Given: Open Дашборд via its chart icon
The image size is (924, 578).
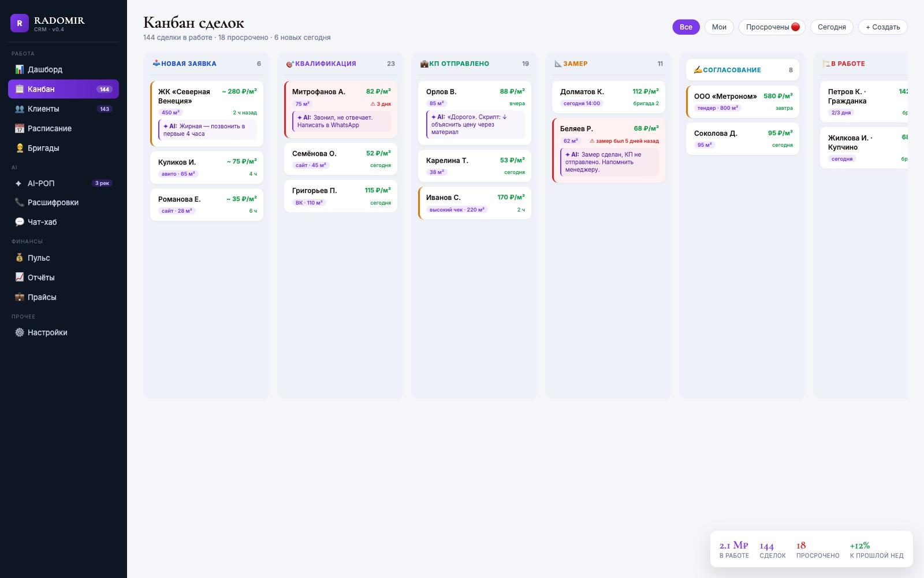Looking at the screenshot, I should pyautogui.click(x=20, y=69).
